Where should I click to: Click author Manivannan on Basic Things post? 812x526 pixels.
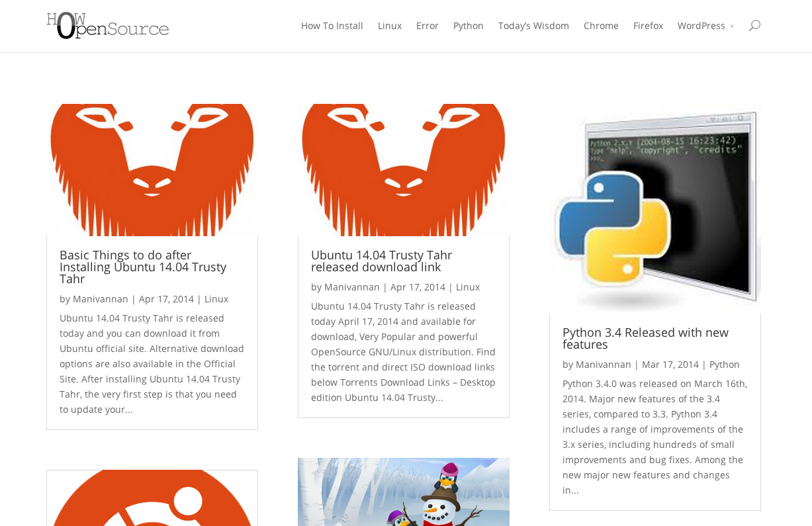pyautogui.click(x=101, y=299)
